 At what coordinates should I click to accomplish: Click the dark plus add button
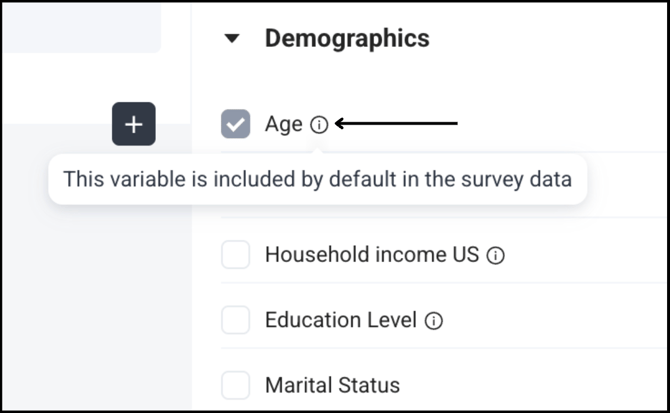point(134,124)
